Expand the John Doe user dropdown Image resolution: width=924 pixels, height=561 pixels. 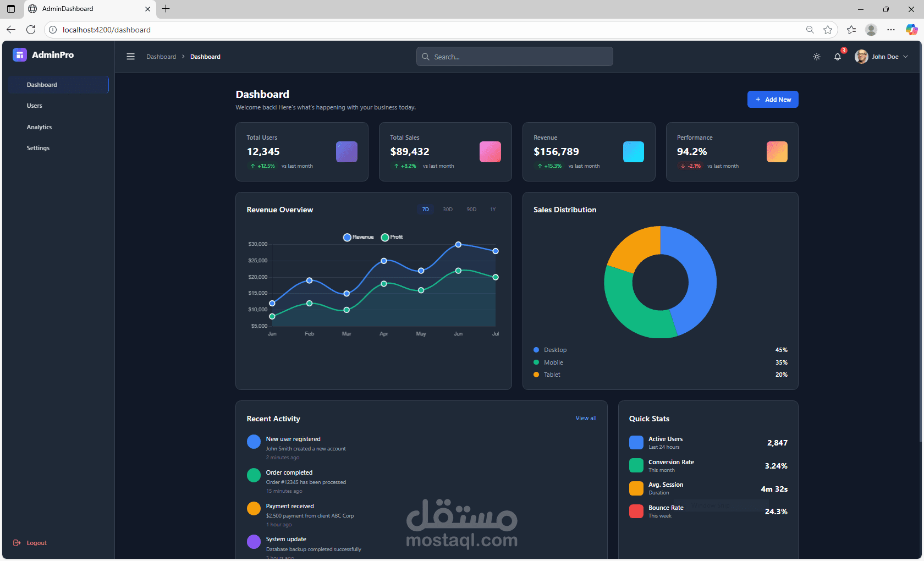(x=882, y=57)
